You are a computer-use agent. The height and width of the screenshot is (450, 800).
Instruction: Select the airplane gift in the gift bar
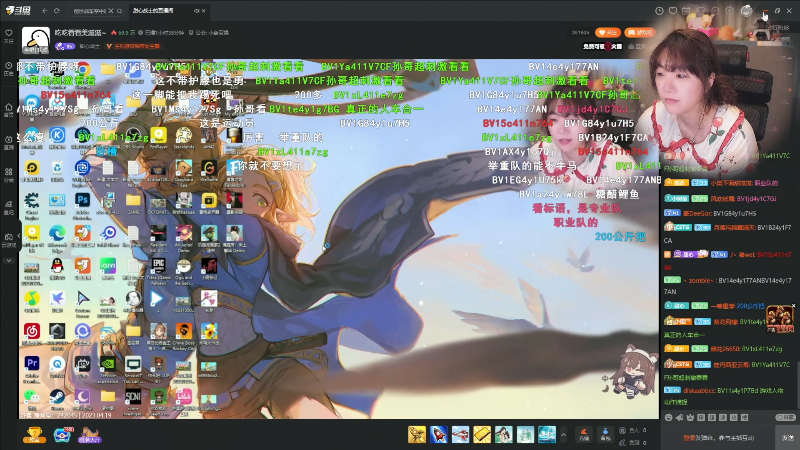click(460, 435)
